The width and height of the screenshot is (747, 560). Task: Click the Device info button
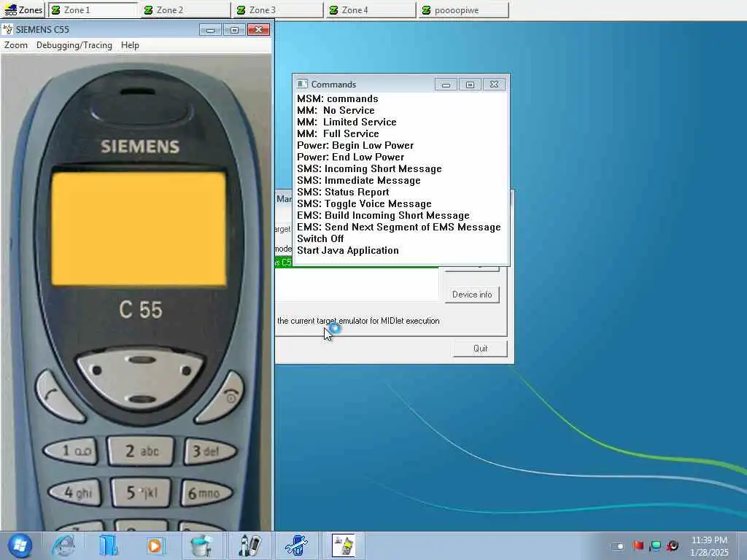pos(472,295)
